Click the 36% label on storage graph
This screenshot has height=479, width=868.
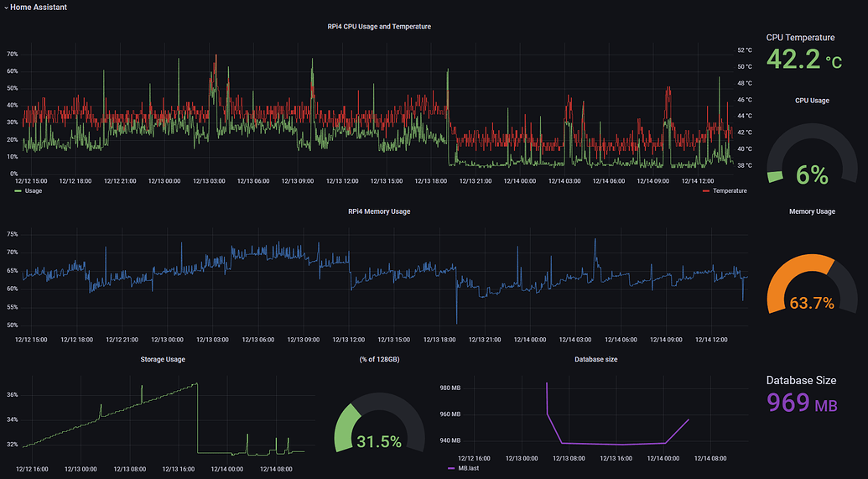point(13,395)
